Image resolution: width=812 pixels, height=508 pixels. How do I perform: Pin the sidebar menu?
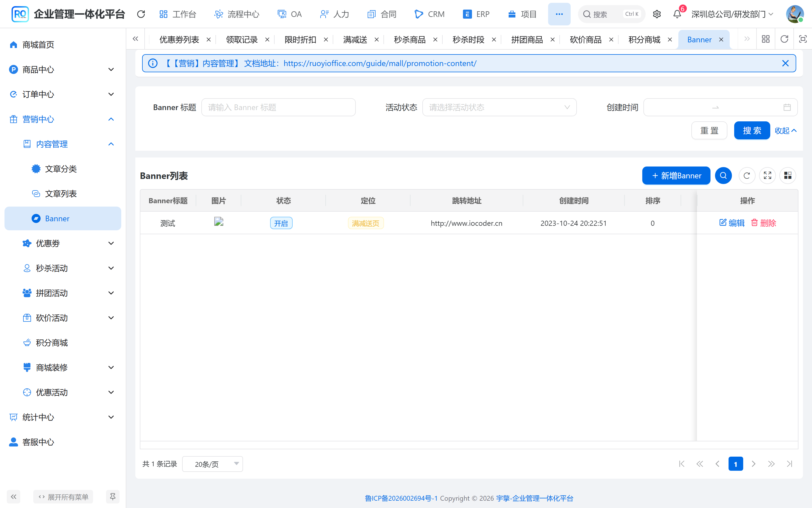[113, 497]
